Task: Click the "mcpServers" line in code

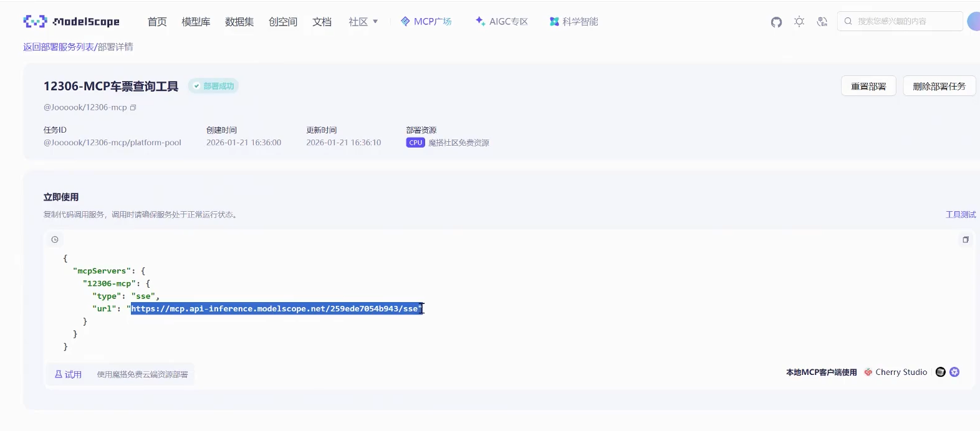Action: [x=109, y=271]
